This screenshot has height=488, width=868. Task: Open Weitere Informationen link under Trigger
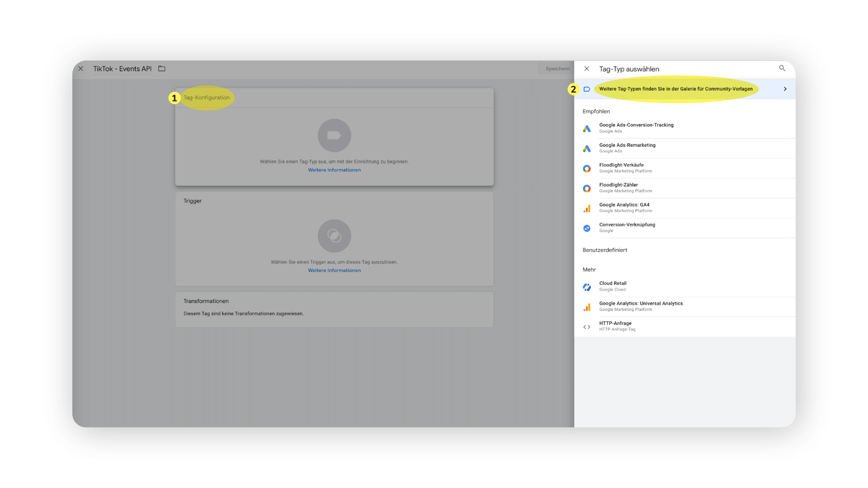pos(335,271)
